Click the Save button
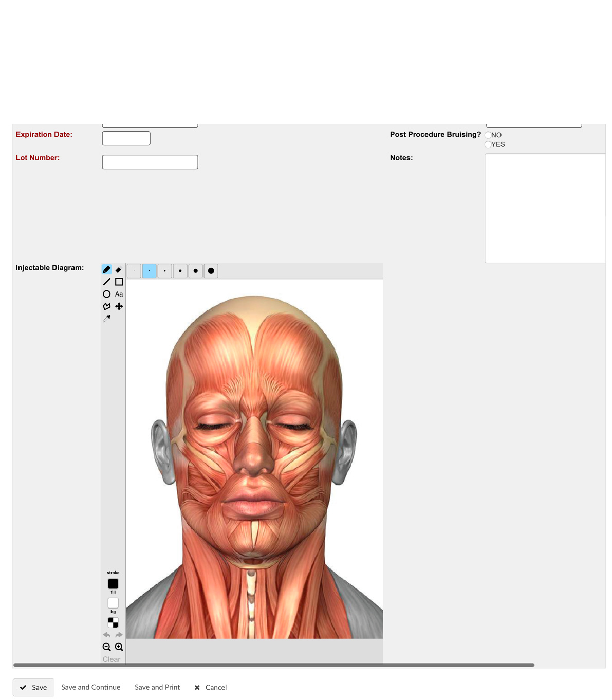 pos(33,687)
